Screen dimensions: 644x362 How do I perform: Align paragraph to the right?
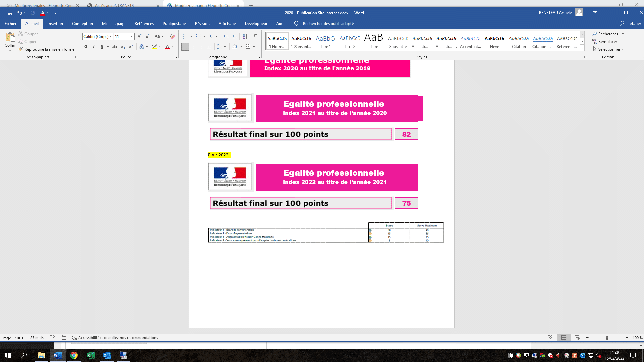[201, 47]
